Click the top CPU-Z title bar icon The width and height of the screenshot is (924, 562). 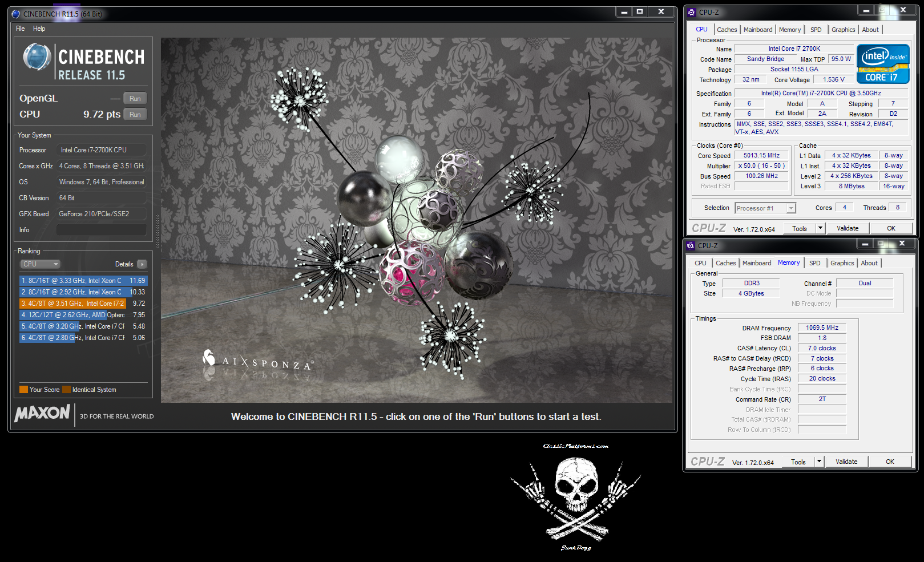(692, 12)
